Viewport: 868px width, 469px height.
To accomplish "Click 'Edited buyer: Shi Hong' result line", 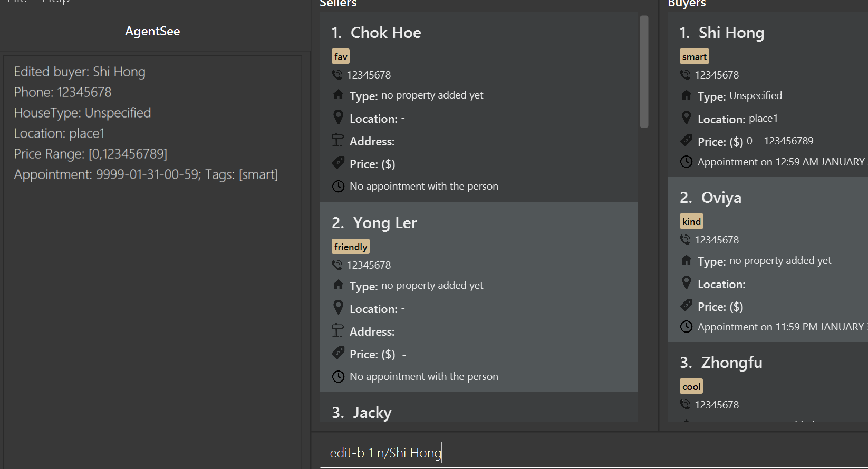I will click(x=80, y=72).
